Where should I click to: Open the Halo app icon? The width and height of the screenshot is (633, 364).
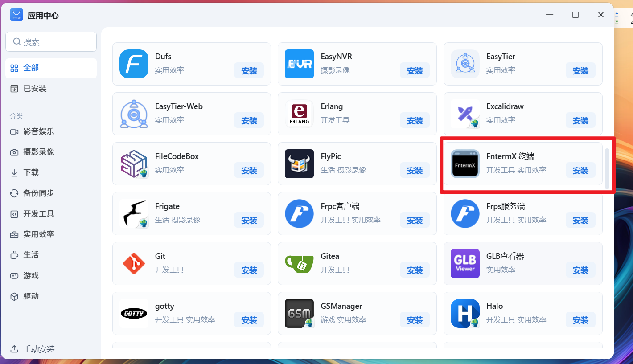[465, 313]
